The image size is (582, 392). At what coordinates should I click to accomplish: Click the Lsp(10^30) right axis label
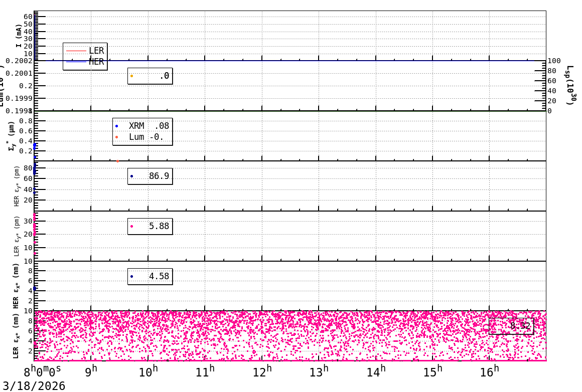pyautogui.click(x=571, y=85)
